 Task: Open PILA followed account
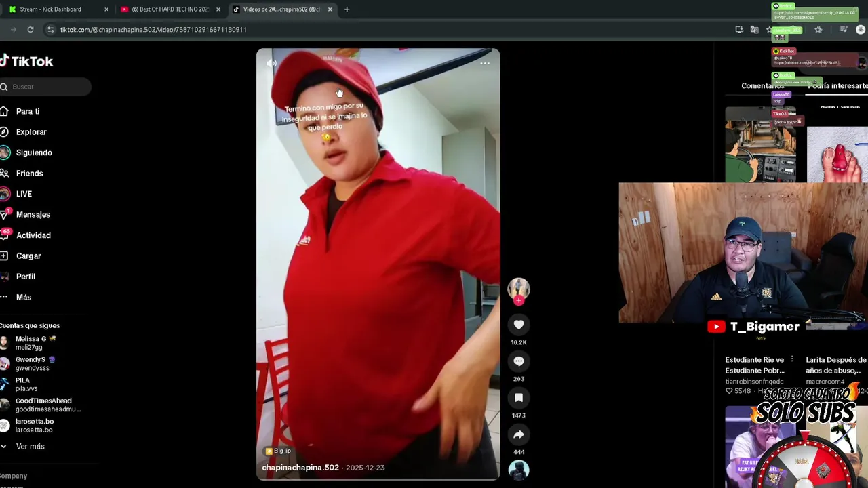click(26, 384)
